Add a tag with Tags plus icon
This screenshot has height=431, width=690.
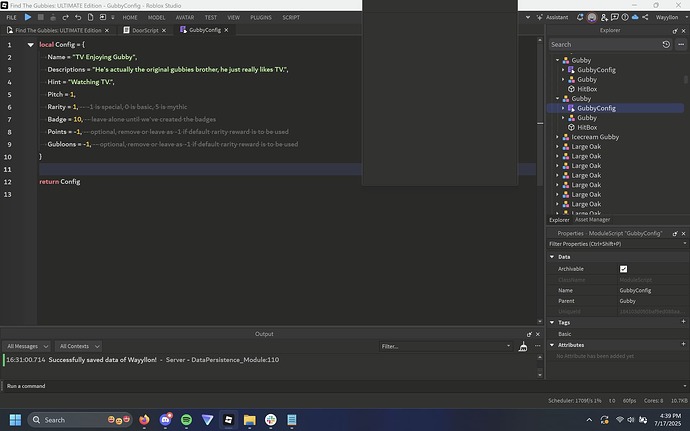[x=683, y=322]
